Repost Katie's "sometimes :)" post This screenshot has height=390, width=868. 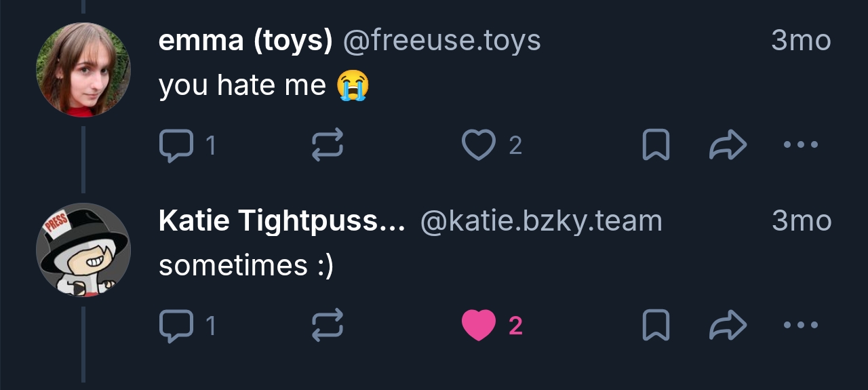pos(328,326)
